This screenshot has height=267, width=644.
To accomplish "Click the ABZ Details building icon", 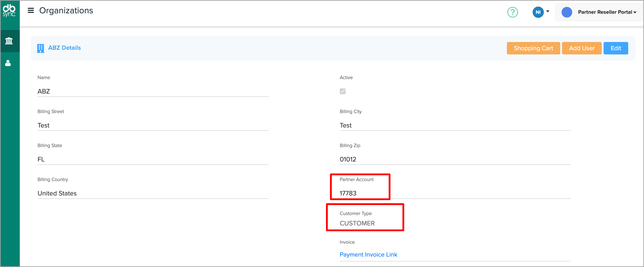I will point(40,48).
